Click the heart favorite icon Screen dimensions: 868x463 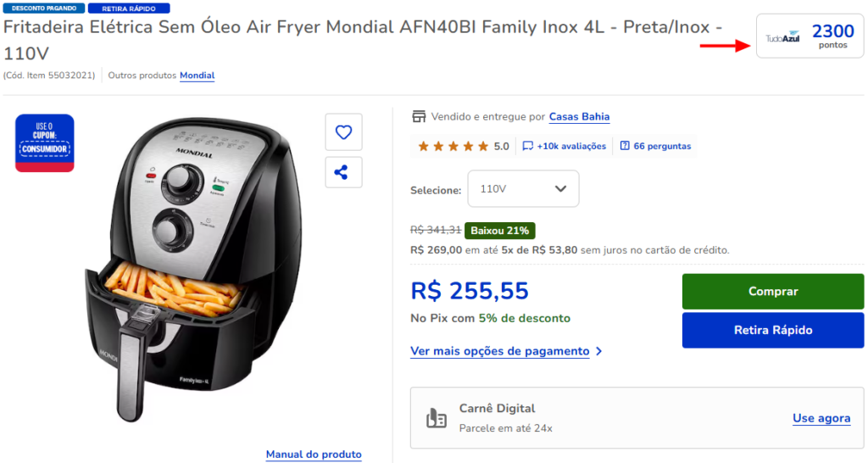pos(343,132)
